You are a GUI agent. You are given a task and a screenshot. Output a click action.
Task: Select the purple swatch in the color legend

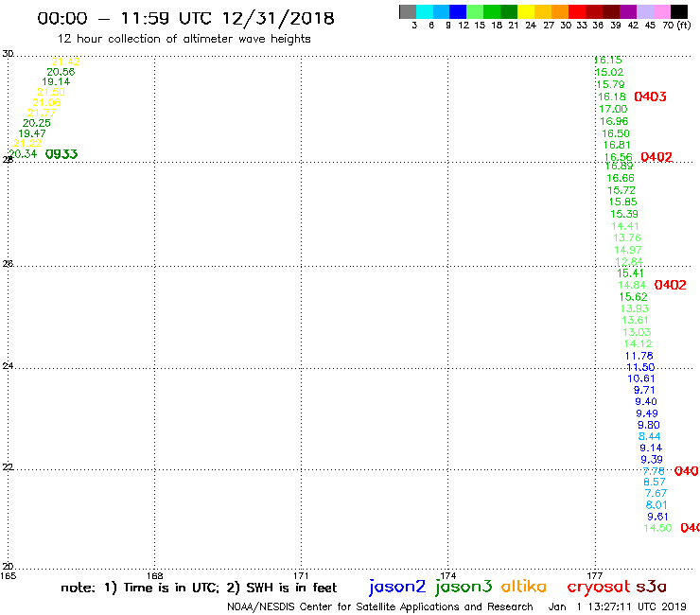click(628, 11)
